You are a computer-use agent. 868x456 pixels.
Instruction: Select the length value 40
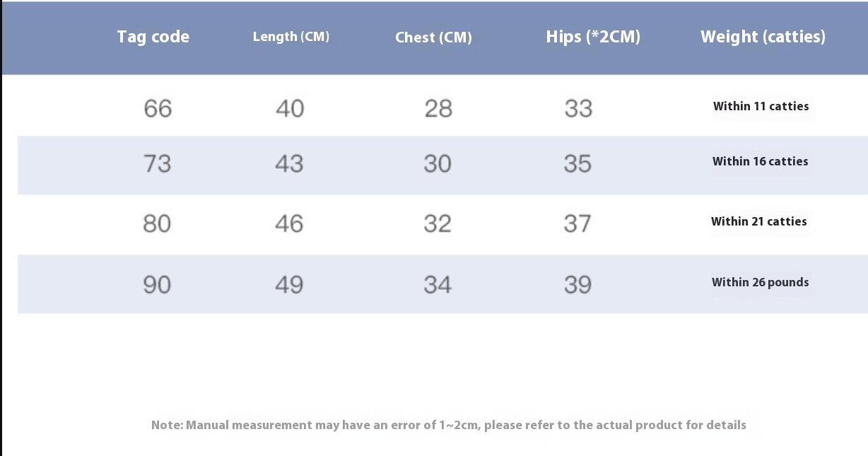(290, 108)
